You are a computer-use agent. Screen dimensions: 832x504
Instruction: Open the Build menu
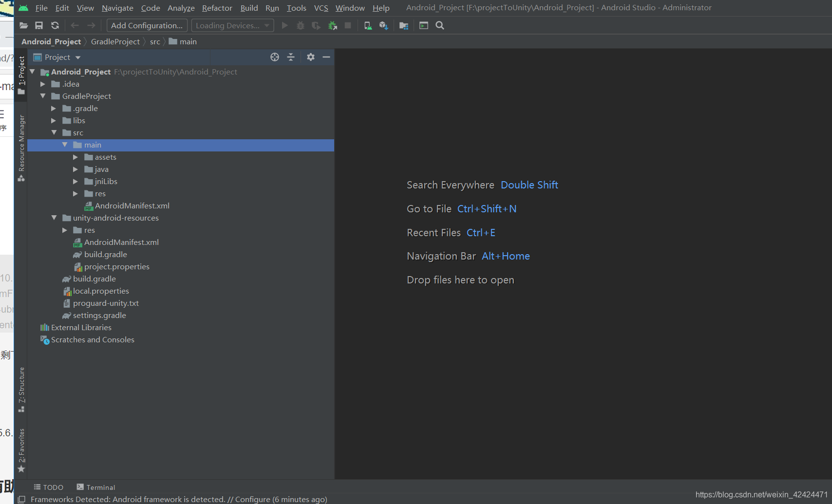[x=249, y=8]
